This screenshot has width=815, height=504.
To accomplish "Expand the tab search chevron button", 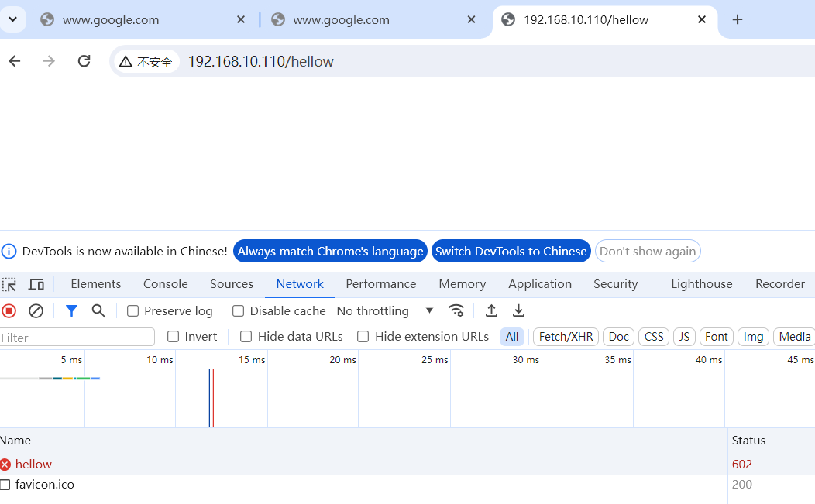I will [13, 19].
